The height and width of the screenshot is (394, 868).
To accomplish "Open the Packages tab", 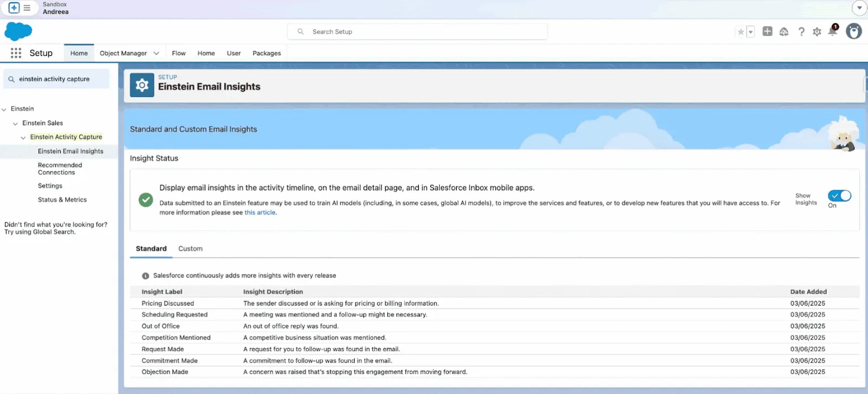I will pos(266,53).
